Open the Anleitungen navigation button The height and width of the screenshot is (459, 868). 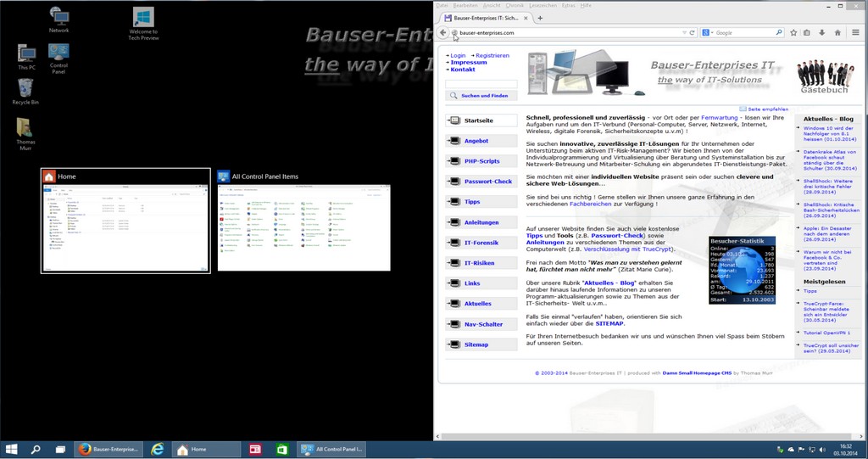click(x=481, y=222)
